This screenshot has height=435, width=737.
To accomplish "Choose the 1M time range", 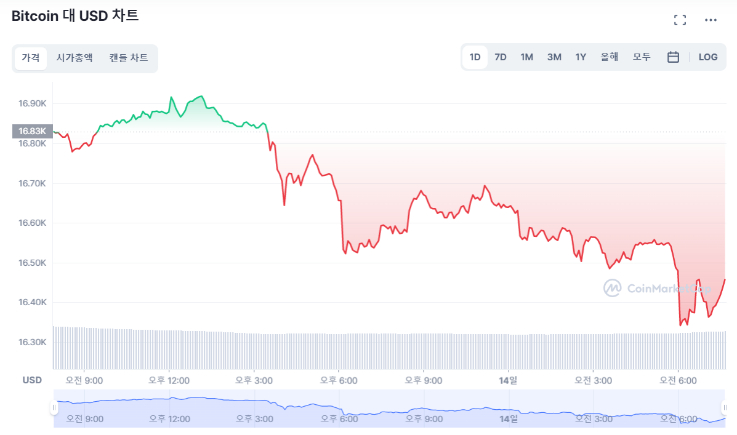I will click(x=527, y=57).
